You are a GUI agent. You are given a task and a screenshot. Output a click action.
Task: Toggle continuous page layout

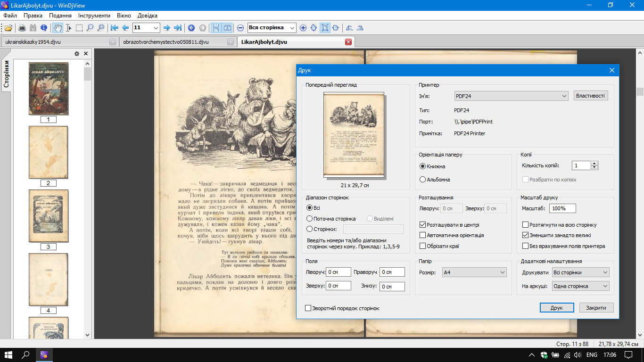[x=216, y=28]
